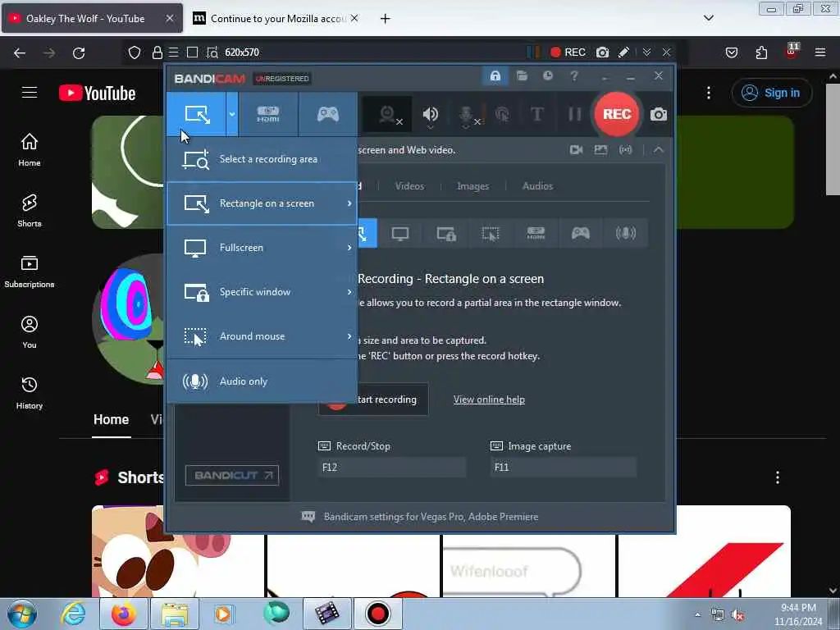Viewport: 840px width, 630px height.
Task: Click the pause recording icon
Action: pyautogui.click(x=575, y=114)
